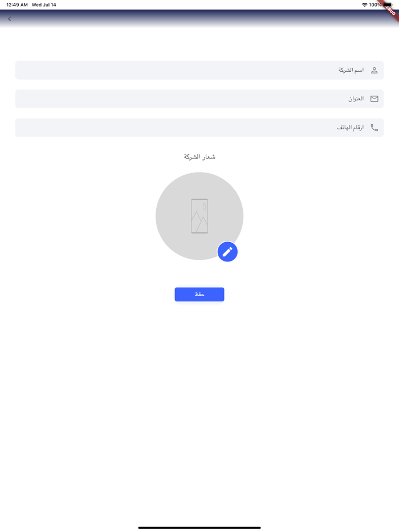
Task: Click inside the العنوان address field
Action: click(x=199, y=98)
